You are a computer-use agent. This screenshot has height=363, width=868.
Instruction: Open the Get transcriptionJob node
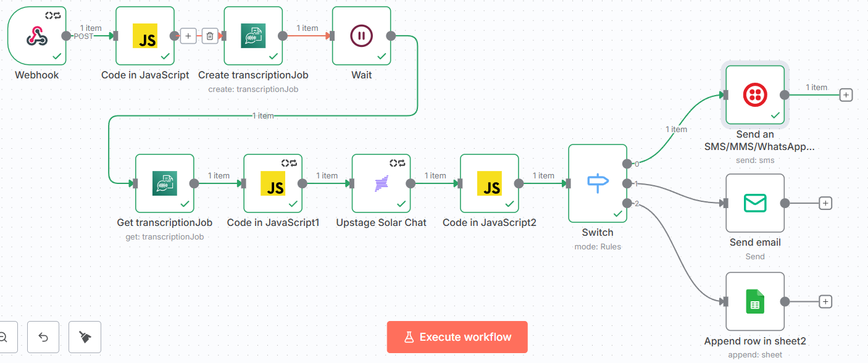[x=164, y=183]
